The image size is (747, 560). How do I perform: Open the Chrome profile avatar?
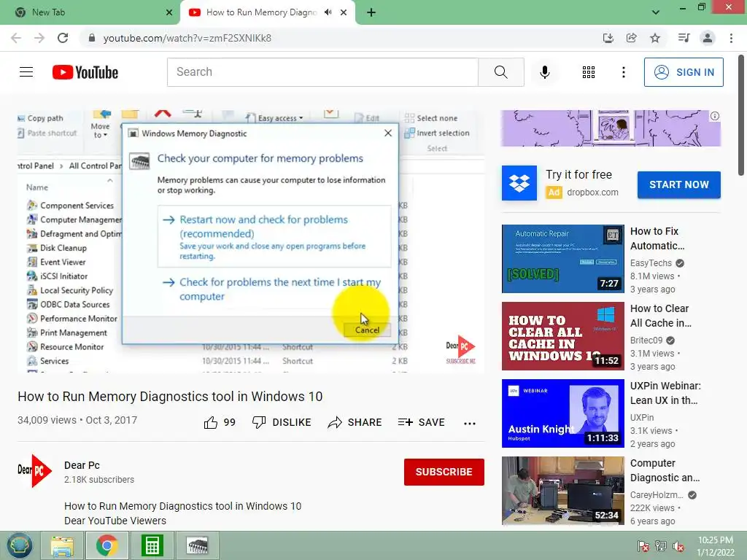(708, 38)
